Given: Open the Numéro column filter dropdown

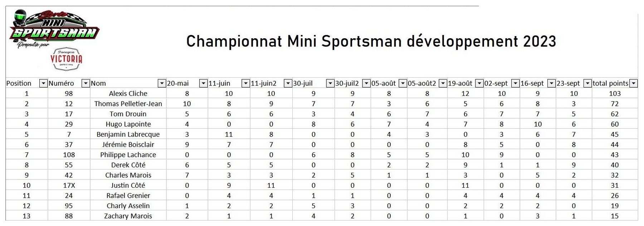Looking at the screenshot, I should (86, 83).
